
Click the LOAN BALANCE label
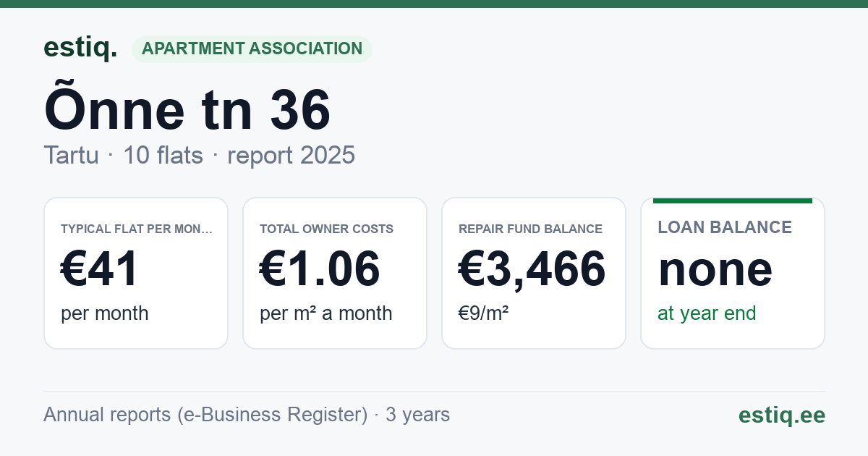tap(725, 227)
